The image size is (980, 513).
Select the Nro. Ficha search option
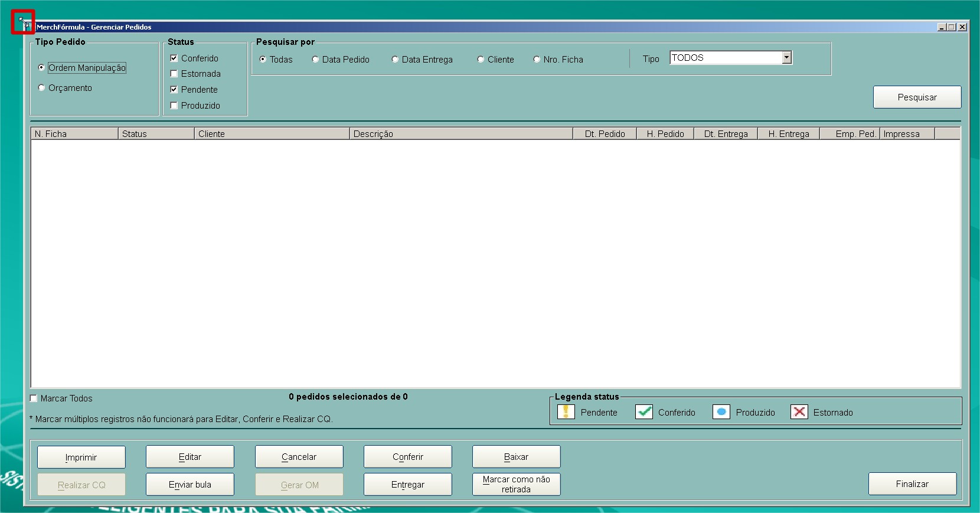tap(537, 60)
